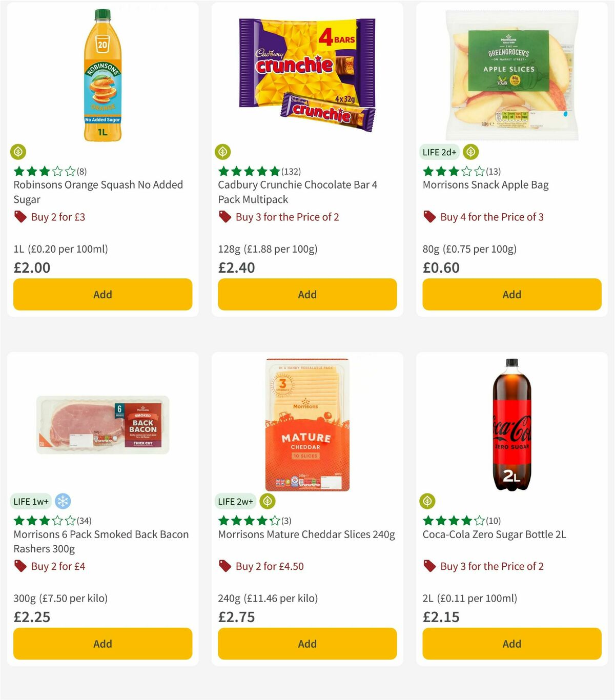The height and width of the screenshot is (700, 615).
Task: Add Cadbury Crunchie Chocolate Bar to basket
Action: (x=307, y=294)
